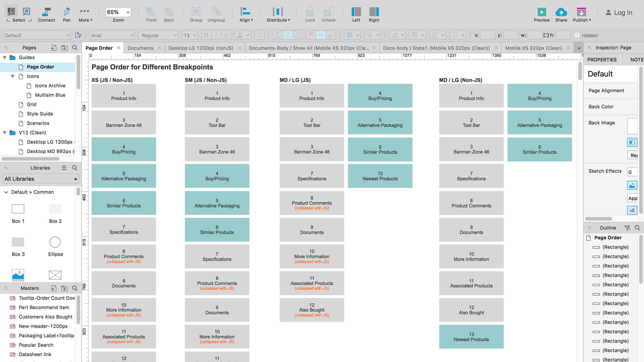The height and width of the screenshot is (362, 644).
Task: Toggle the color sketch effect image button
Action: [x=632, y=186]
